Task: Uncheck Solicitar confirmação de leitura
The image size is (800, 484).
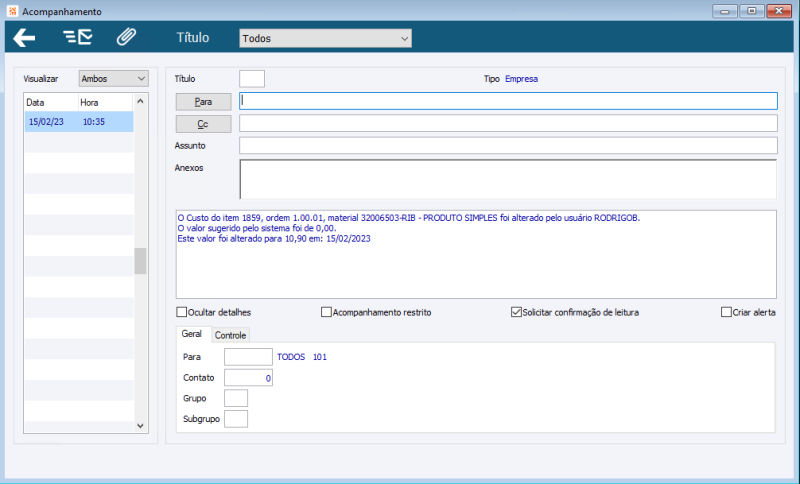Action: [x=516, y=312]
